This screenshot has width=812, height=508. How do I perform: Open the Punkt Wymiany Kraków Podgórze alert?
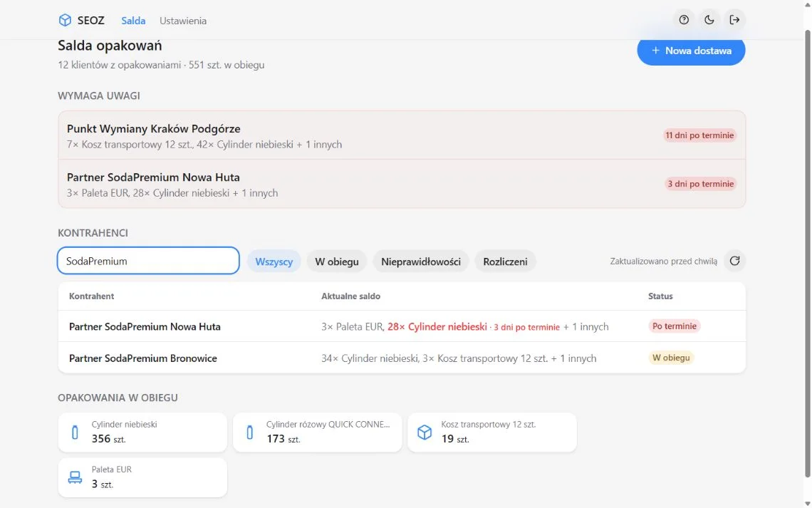click(401, 135)
